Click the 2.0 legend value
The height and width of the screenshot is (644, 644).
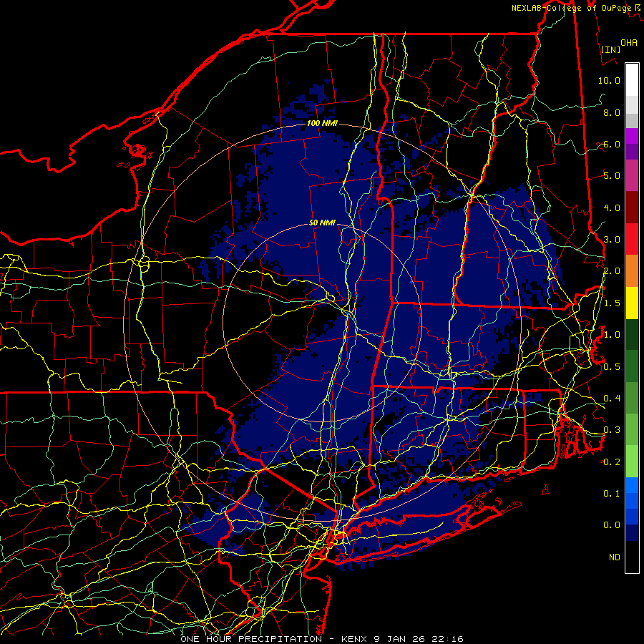coord(612,271)
